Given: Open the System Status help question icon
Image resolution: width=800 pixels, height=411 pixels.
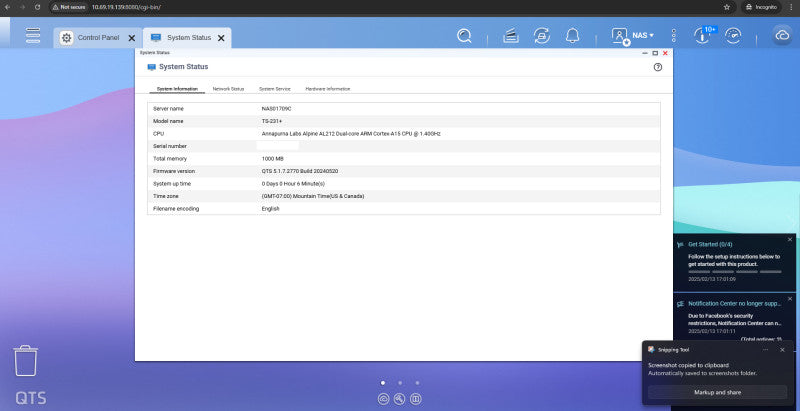Looking at the screenshot, I should (658, 67).
